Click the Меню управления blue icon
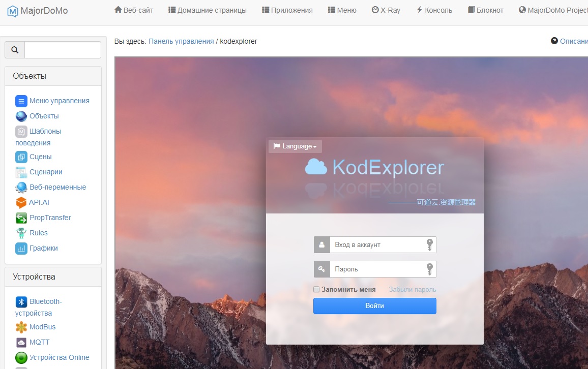Image resolution: width=588 pixels, height=369 pixels. [x=21, y=101]
